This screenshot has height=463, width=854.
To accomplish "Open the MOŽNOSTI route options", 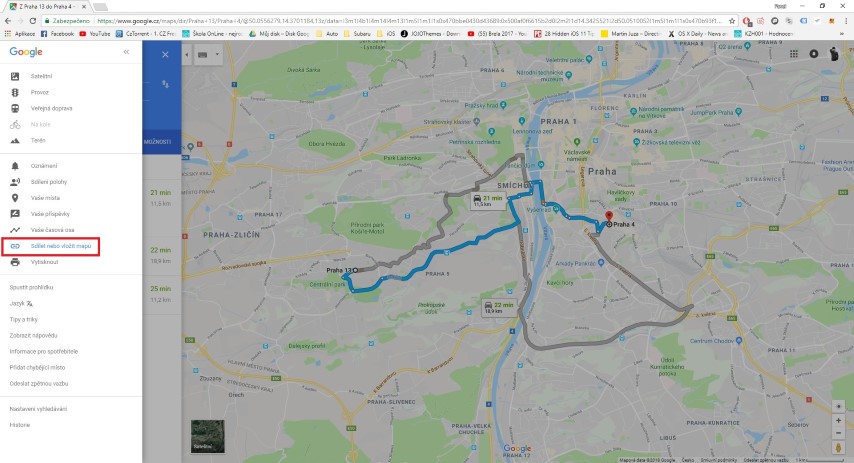I will [x=157, y=142].
